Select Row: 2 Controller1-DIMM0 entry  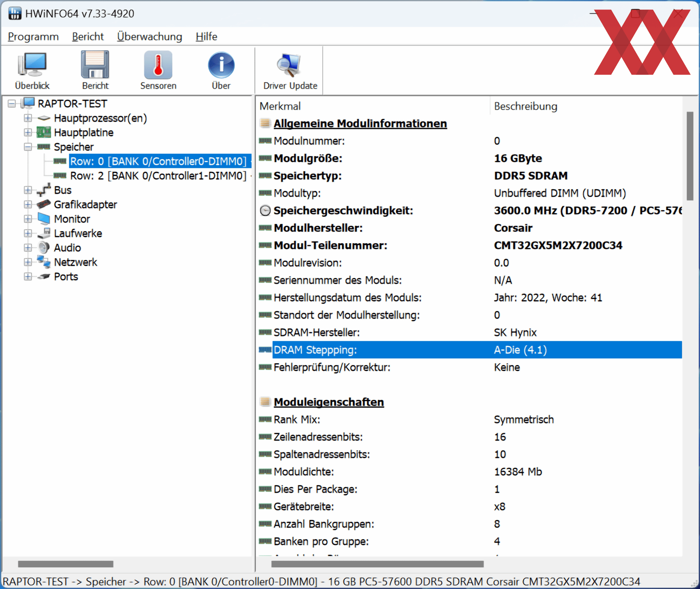tap(158, 176)
